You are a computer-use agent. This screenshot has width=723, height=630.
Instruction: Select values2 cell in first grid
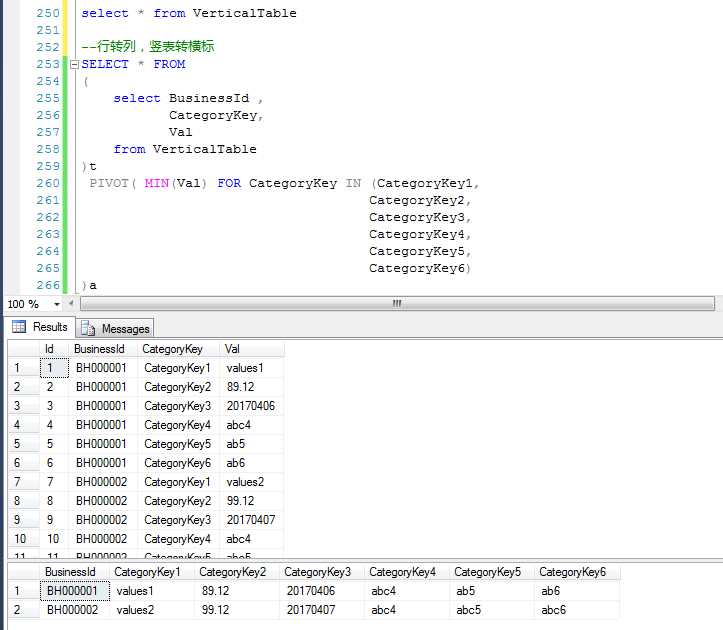tap(252, 482)
